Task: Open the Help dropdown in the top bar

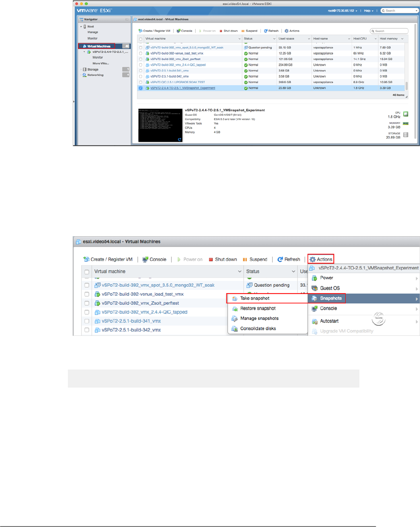Action: [x=369, y=11]
